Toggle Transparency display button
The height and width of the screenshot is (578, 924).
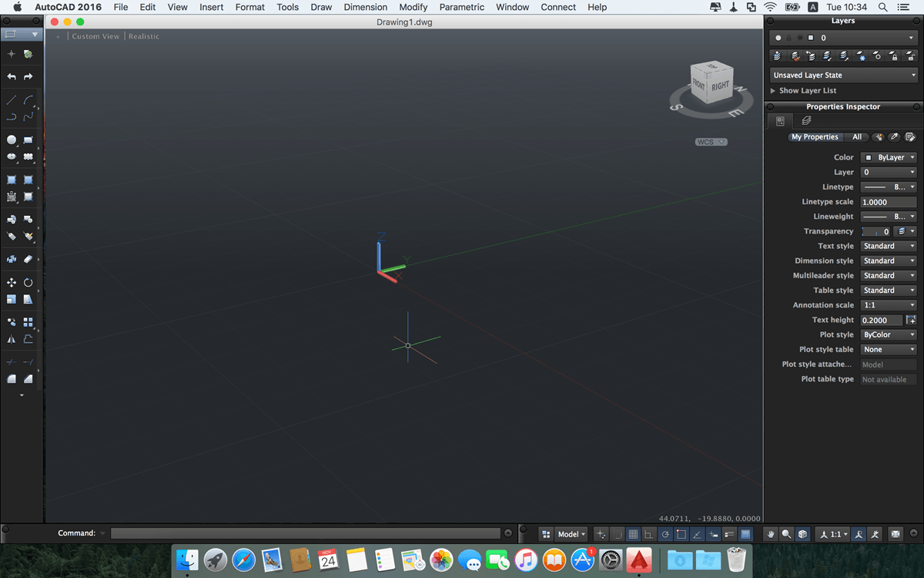(745, 534)
